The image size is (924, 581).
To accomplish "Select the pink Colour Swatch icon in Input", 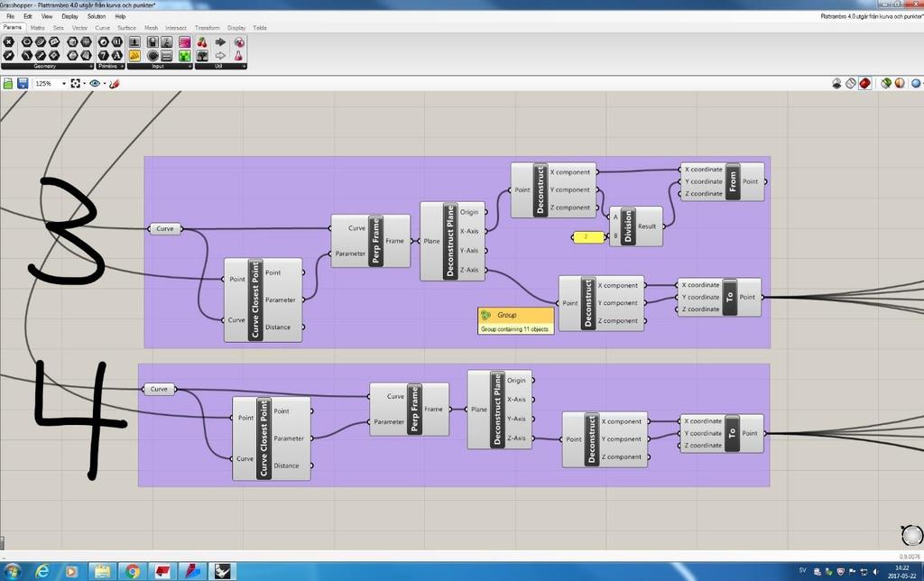I will [184, 41].
